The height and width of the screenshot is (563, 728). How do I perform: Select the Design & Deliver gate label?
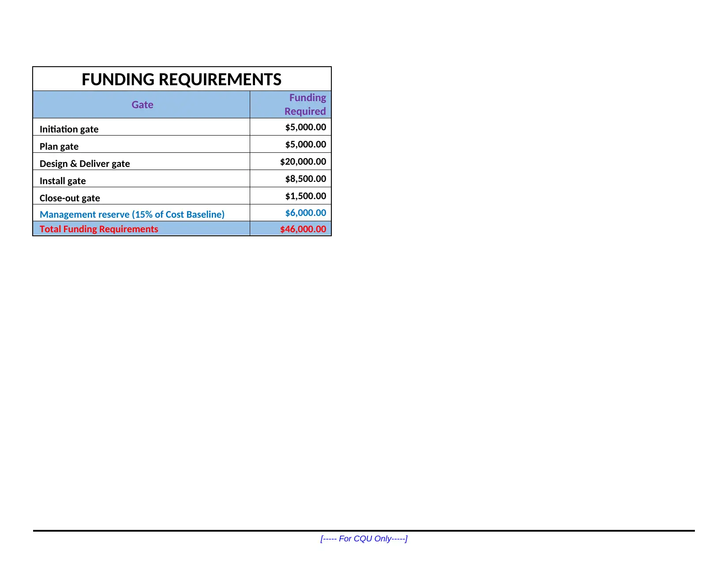[x=85, y=163]
